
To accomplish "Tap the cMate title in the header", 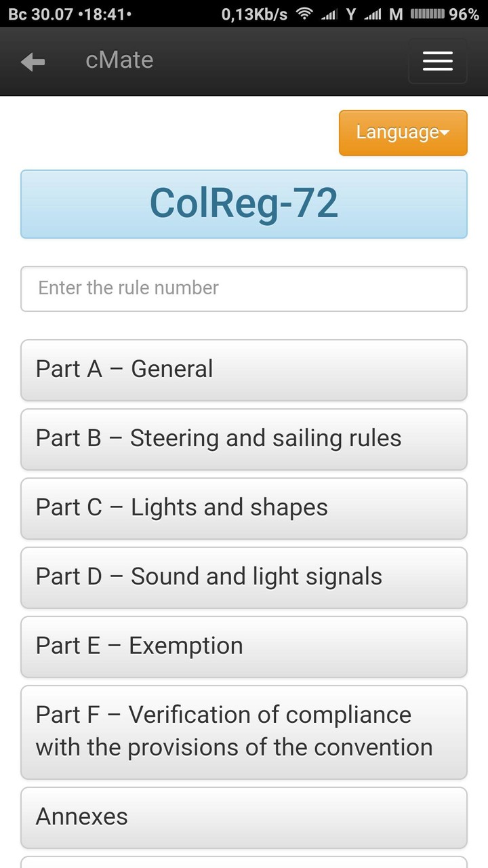I will [x=119, y=61].
